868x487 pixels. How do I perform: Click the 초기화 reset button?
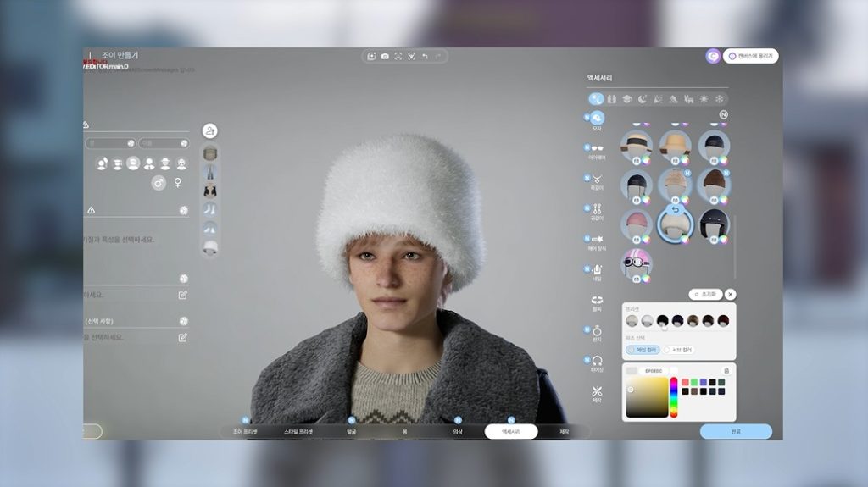click(705, 295)
